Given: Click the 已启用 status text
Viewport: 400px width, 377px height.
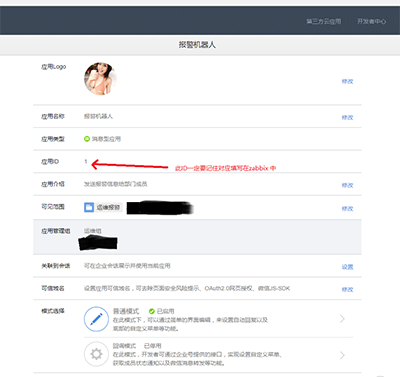Looking at the screenshot, I should [166, 311].
